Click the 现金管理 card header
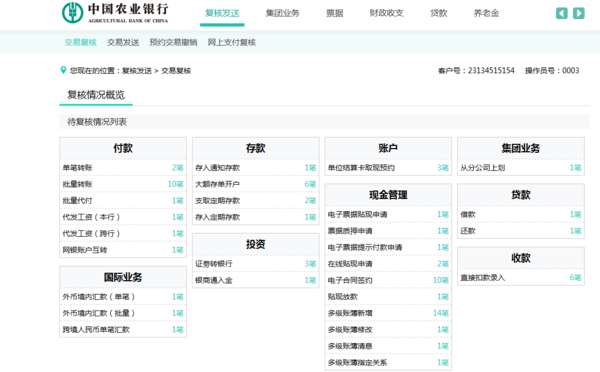Image resolution: width=600 pixels, height=372 pixels. tap(388, 195)
